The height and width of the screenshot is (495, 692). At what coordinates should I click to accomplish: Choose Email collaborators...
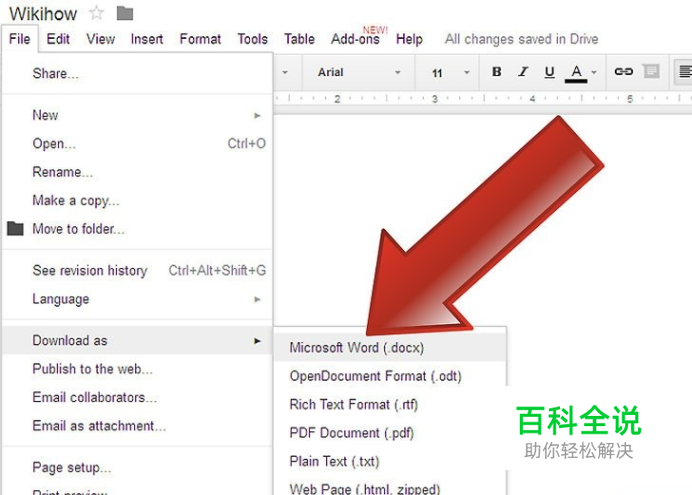click(138, 397)
